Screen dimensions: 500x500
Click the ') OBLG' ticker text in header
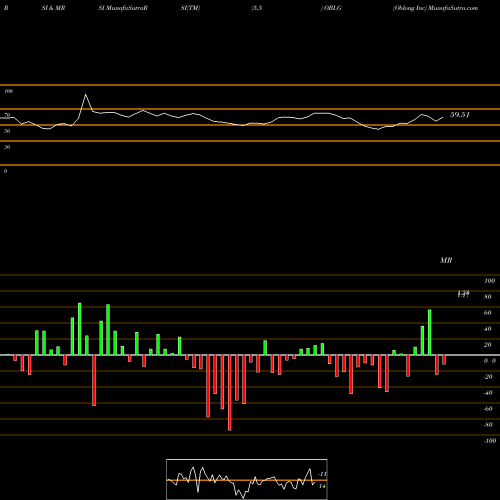[331, 8]
